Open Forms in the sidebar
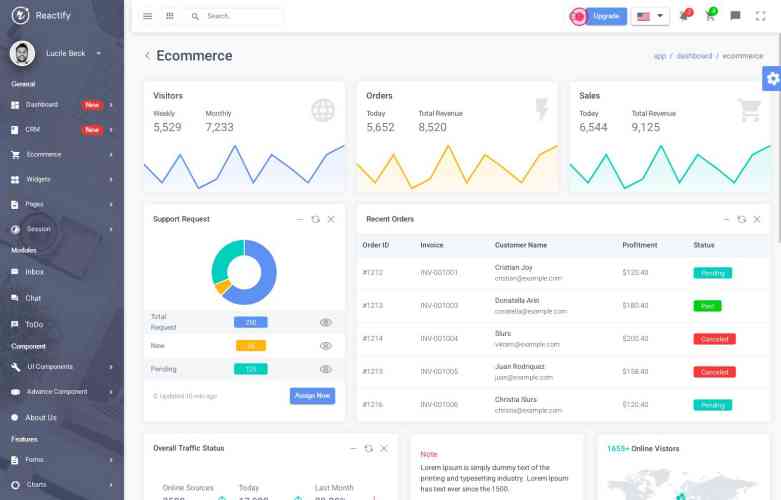 62,460
